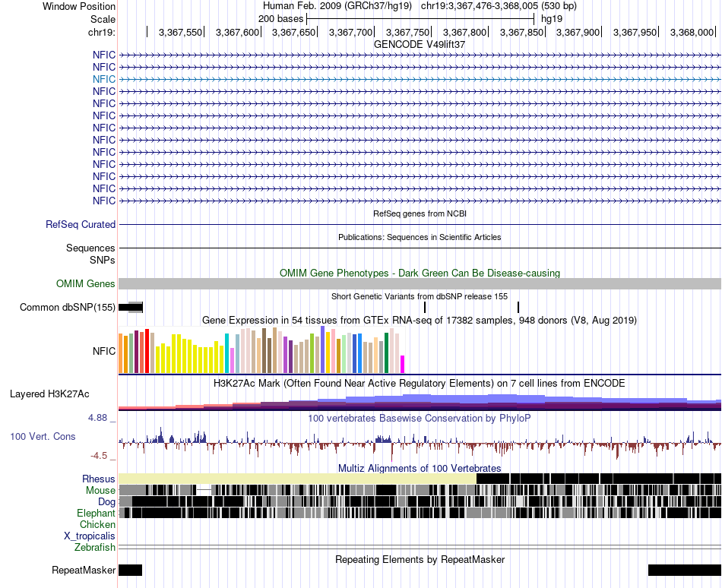Select the dbSNP marker between 3,367,800 and 3,367,850

click(518, 308)
